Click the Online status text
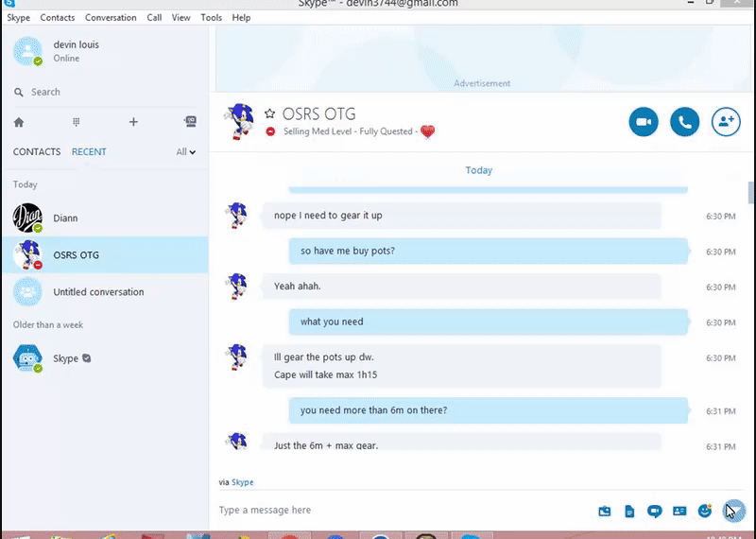Viewport: 756px width, 539px height. tap(66, 59)
